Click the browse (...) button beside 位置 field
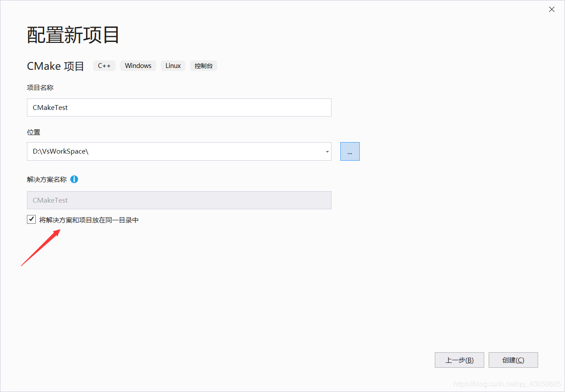 coord(350,151)
